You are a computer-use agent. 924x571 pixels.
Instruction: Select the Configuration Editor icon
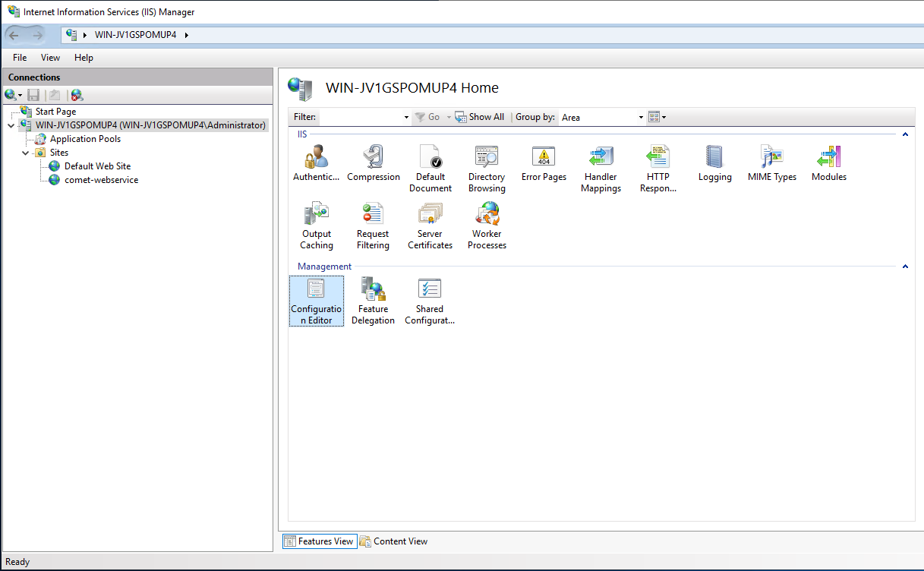pyautogui.click(x=317, y=301)
